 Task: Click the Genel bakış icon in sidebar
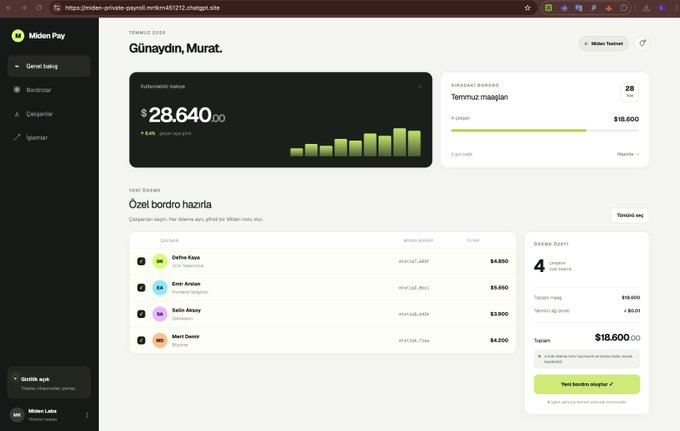(x=17, y=66)
